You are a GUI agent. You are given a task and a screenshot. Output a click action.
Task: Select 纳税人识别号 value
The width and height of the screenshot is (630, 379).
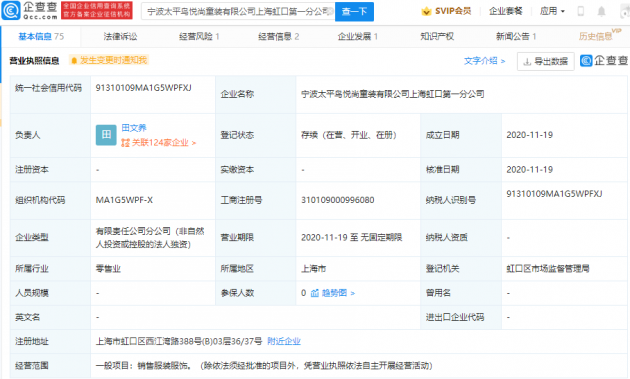pyautogui.click(x=554, y=194)
